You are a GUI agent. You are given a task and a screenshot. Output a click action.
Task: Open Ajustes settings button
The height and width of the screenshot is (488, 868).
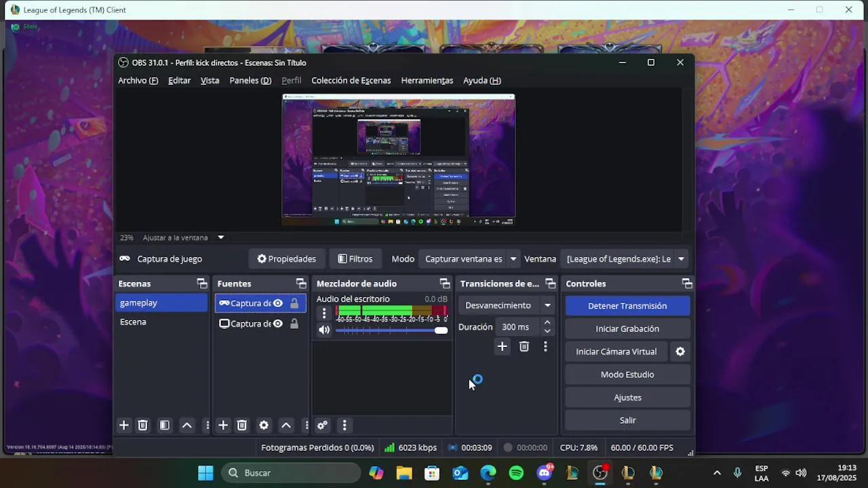(627, 397)
